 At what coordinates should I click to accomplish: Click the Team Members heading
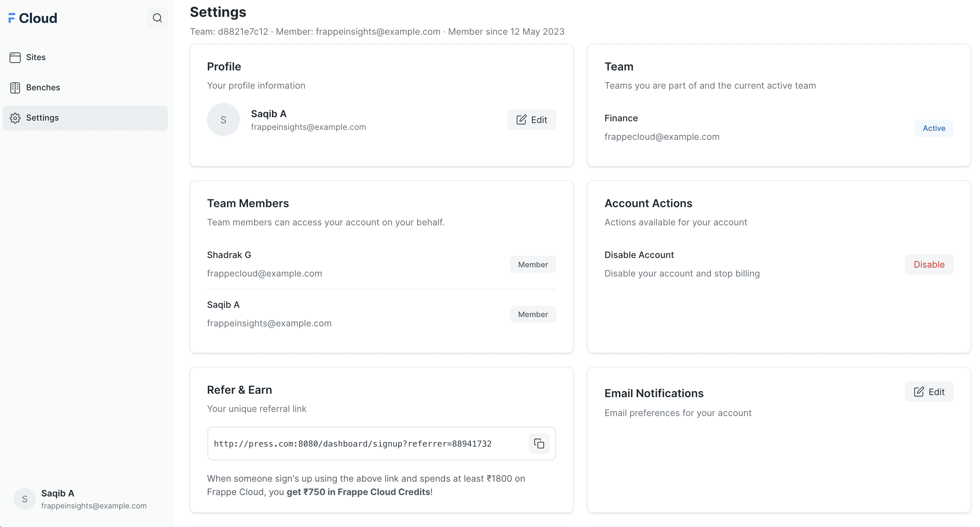coord(248,203)
